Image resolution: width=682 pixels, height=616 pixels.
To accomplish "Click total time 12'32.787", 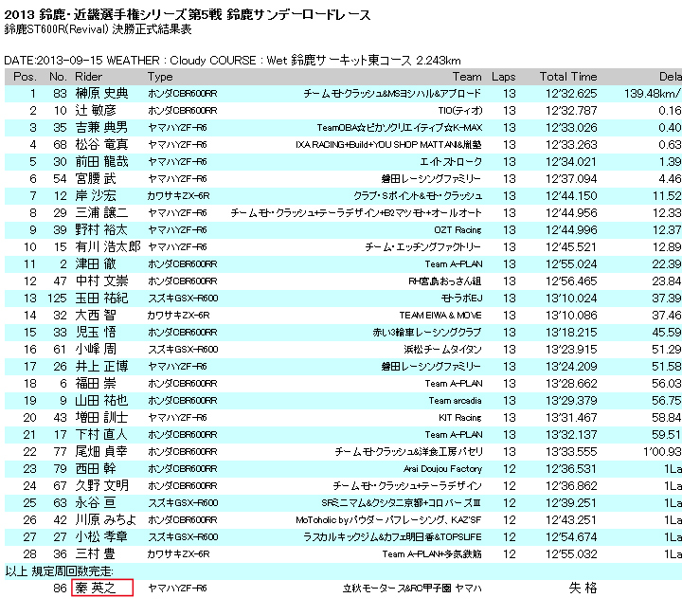I will (x=571, y=111).
